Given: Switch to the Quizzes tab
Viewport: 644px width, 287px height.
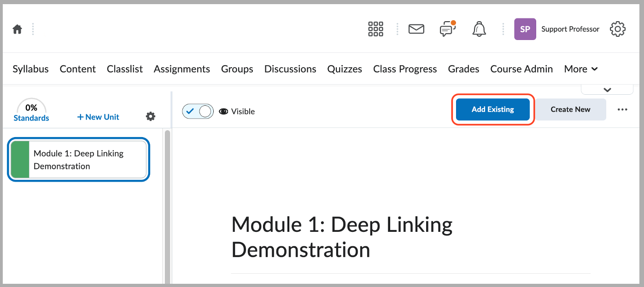Looking at the screenshot, I should (345, 69).
